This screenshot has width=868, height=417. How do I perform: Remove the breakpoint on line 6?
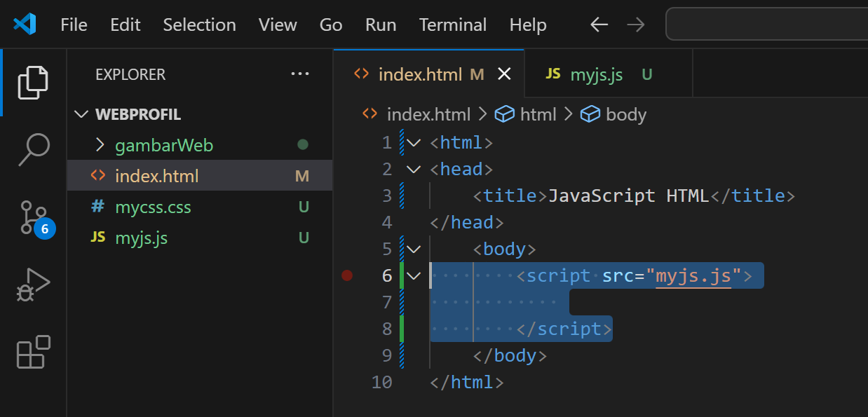click(x=346, y=275)
